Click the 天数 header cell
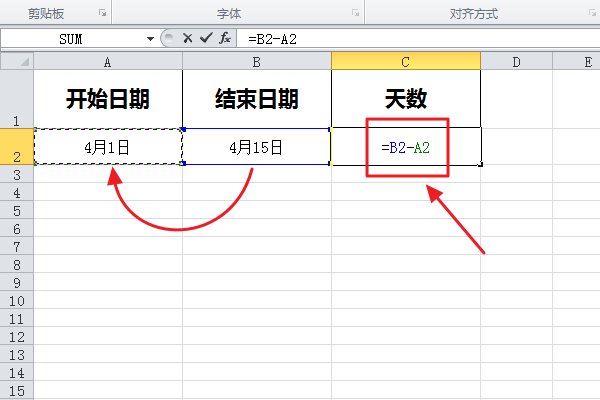 point(405,99)
